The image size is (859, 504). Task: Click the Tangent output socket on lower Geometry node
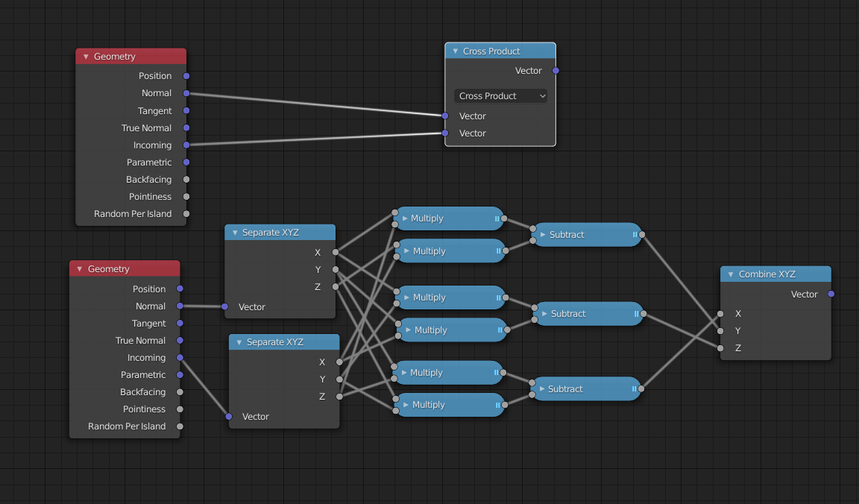click(179, 323)
